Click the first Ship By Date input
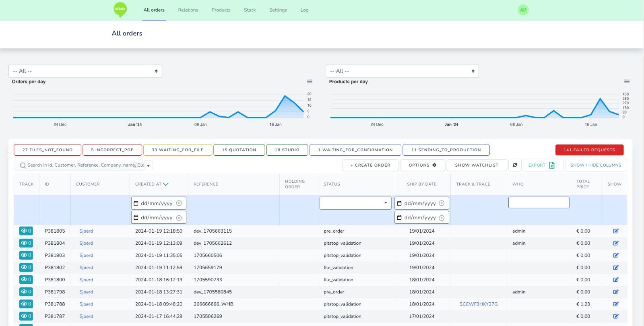Image resolution: width=644 pixels, height=326 pixels. click(421, 203)
